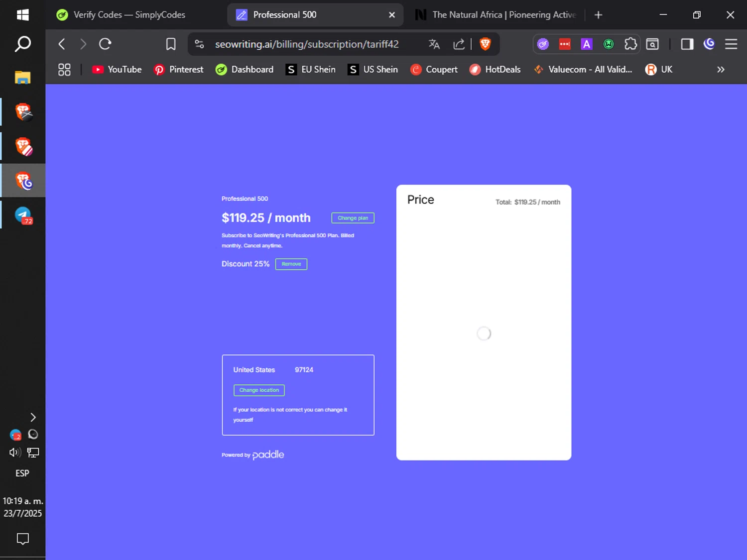Open the EU Shein bookmark
The image size is (747, 560).
pos(311,70)
